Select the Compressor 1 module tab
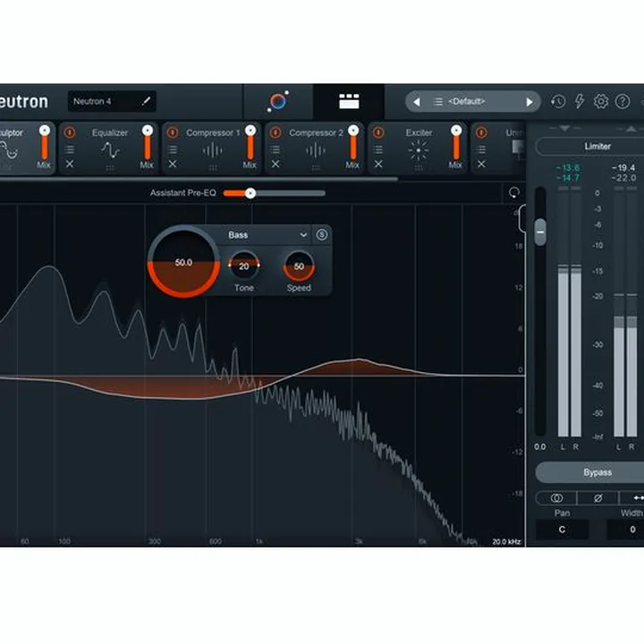The width and height of the screenshot is (644, 644). coord(213,148)
